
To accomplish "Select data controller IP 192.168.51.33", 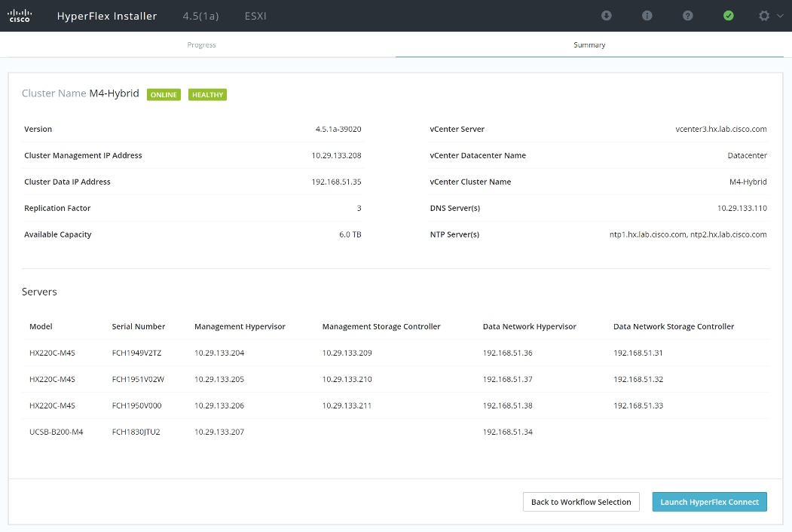I will pyautogui.click(x=638, y=405).
